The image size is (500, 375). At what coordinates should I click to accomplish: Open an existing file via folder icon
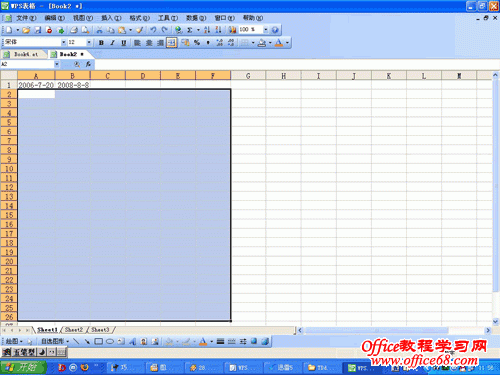tap(26, 30)
